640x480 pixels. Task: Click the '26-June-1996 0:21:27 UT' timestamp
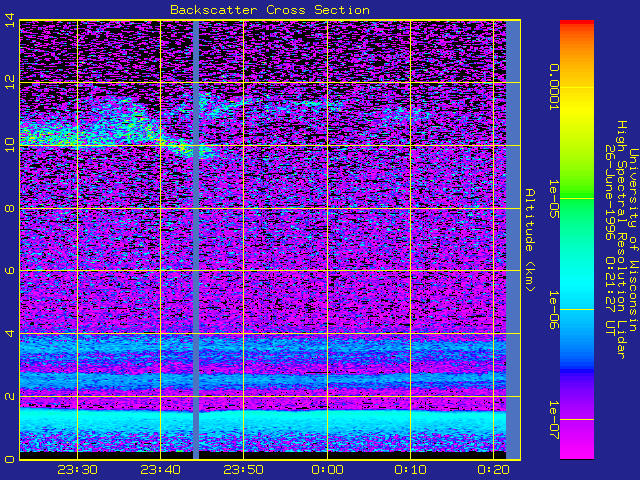tap(609, 240)
